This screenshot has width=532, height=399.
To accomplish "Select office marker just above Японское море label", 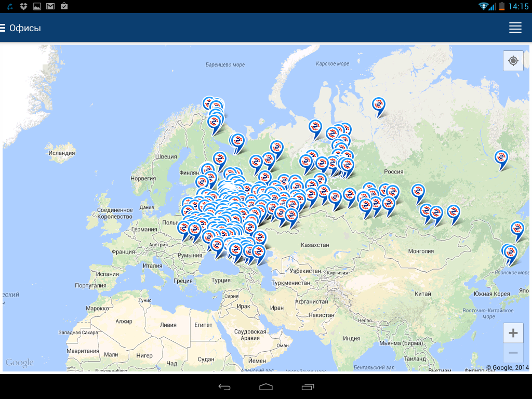I will pos(511,253).
